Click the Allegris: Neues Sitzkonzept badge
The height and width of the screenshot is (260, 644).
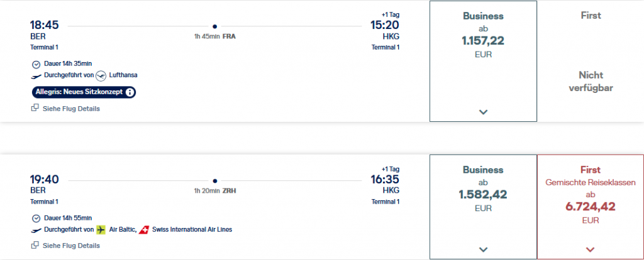point(79,92)
